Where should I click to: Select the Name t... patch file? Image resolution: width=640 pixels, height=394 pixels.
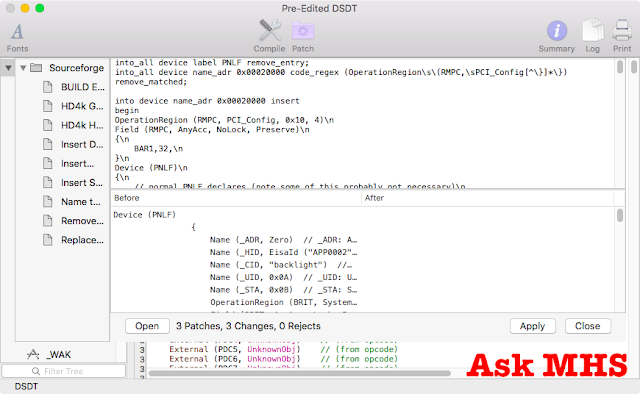(x=80, y=202)
